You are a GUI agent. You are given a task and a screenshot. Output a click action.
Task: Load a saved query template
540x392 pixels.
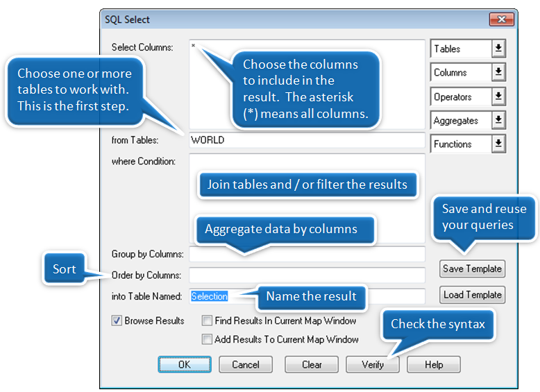[472, 295]
